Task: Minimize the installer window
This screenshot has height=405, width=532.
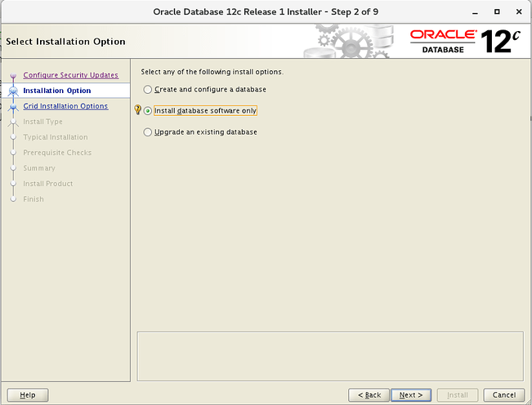Action: (x=475, y=12)
